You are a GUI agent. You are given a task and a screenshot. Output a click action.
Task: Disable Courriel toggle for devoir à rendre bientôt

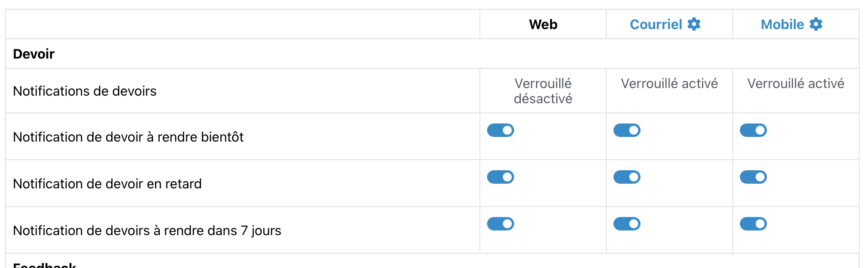click(627, 130)
